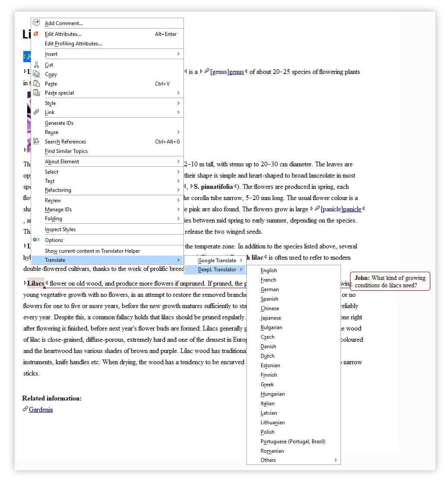Click the Edit Attributes 'a' icon
This screenshot has height=483, width=448.
(x=36, y=34)
